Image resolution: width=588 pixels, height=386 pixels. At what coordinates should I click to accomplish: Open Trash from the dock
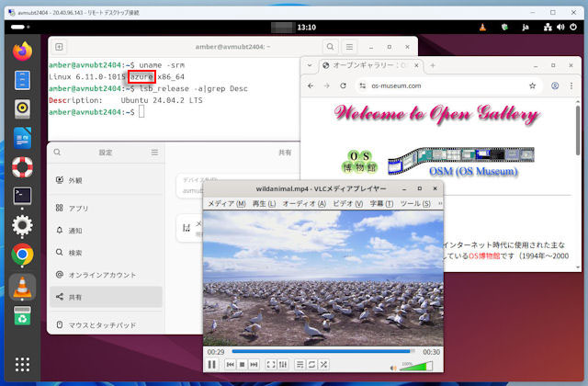22,316
